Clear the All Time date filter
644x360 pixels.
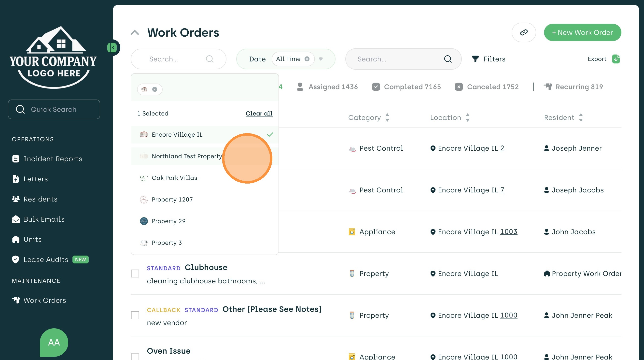(307, 59)
